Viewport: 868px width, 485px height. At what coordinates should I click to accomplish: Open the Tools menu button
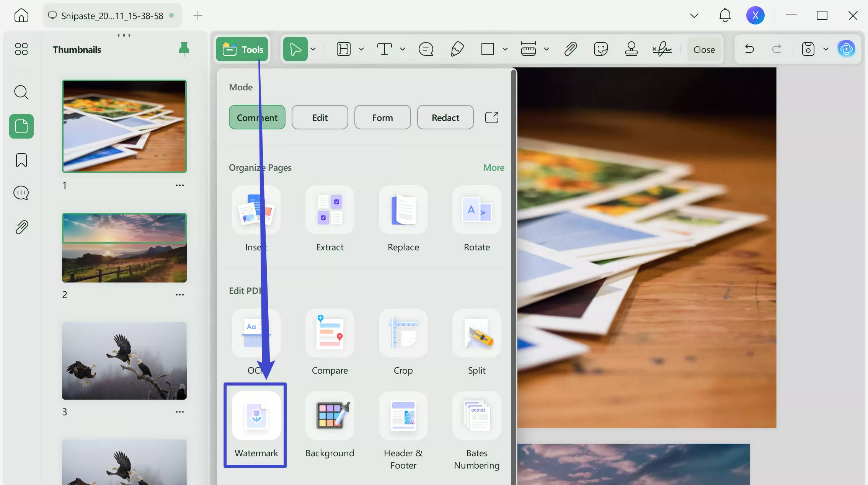click(242, 49)
